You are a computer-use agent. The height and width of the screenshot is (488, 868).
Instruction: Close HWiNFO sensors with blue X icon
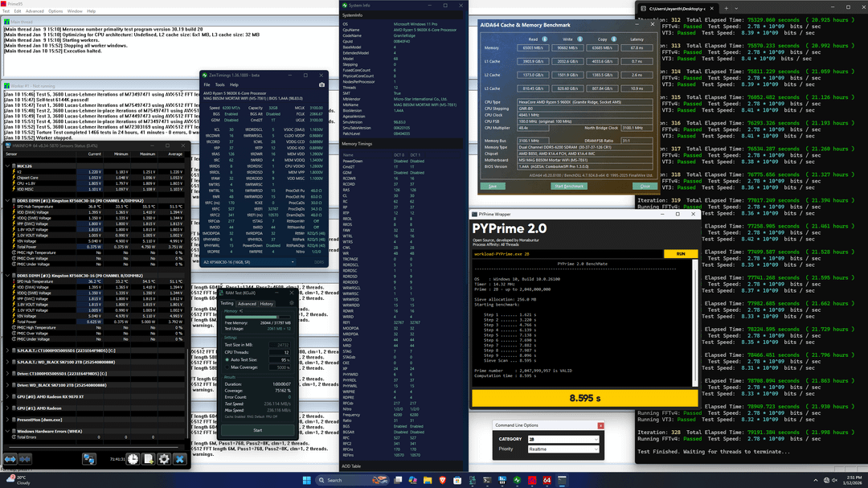coord(180,459)
